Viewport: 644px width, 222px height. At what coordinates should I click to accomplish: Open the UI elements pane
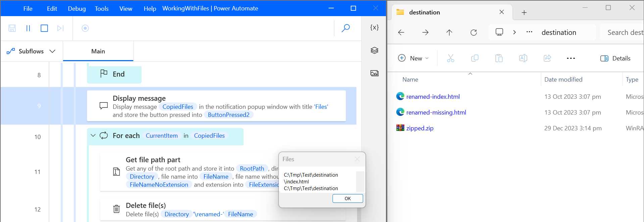tap(375, 50)
